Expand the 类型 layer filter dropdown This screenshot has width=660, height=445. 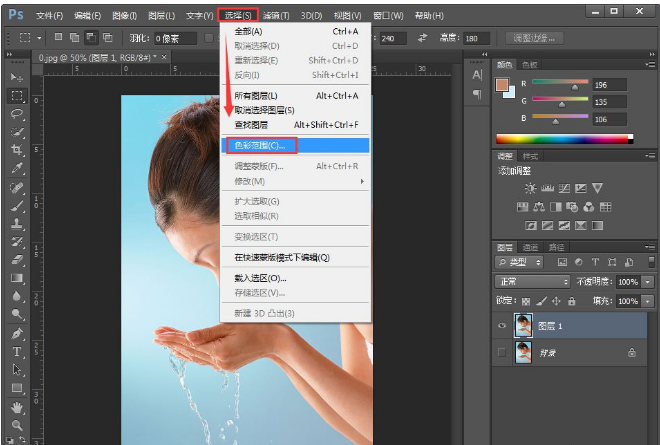point(520,262)
